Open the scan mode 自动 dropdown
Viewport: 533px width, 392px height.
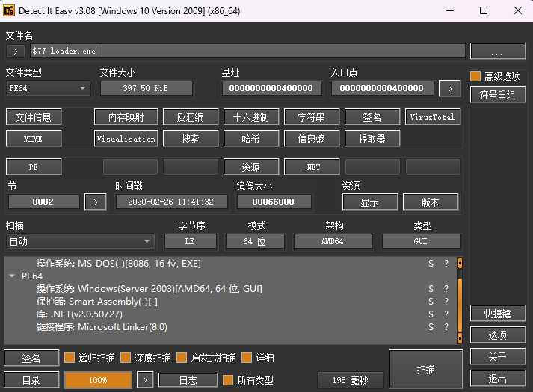[x=80, y=241]
